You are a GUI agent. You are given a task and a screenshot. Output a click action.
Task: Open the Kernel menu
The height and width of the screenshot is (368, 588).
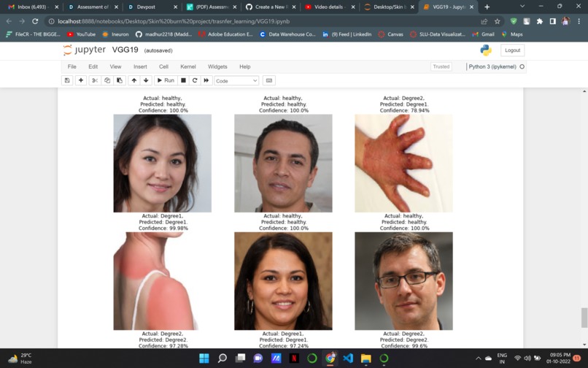(188, 66)
